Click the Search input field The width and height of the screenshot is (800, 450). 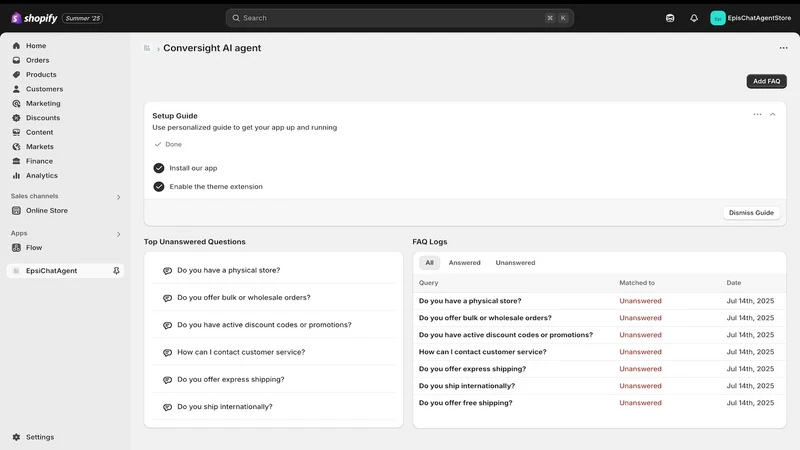399,18
